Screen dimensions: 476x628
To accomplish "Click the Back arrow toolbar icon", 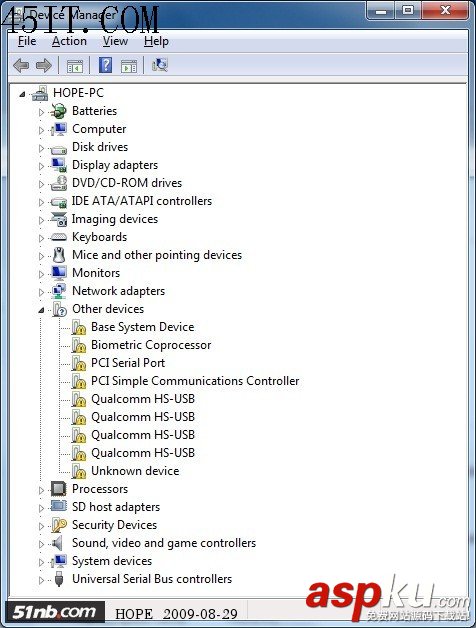I will tap(21, 65).
